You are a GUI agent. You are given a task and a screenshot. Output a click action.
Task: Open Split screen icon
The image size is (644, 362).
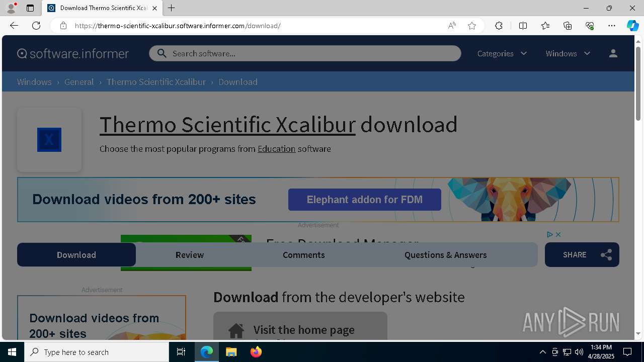click(x=523, y=26)
